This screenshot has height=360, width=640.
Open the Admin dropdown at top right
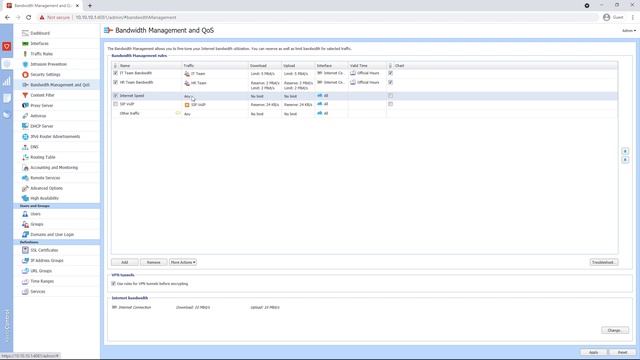pyautogui.click(x=629, y=31)
